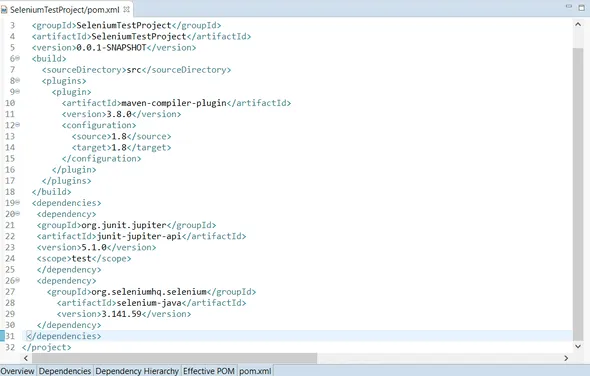
Task: Collapse the dependency fold at line 26
Action: tap(17, 280)
